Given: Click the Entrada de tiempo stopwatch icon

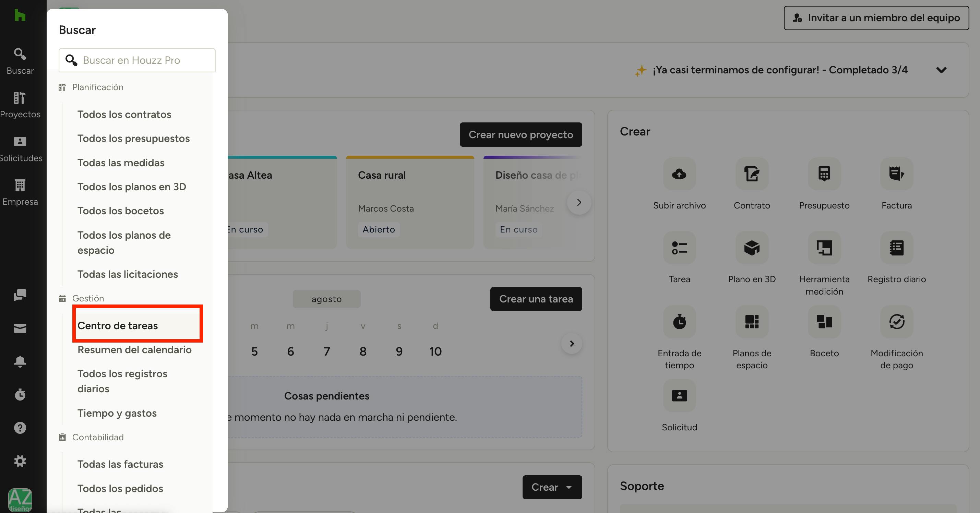Looking at the screenshot, I should click(679, 322).
